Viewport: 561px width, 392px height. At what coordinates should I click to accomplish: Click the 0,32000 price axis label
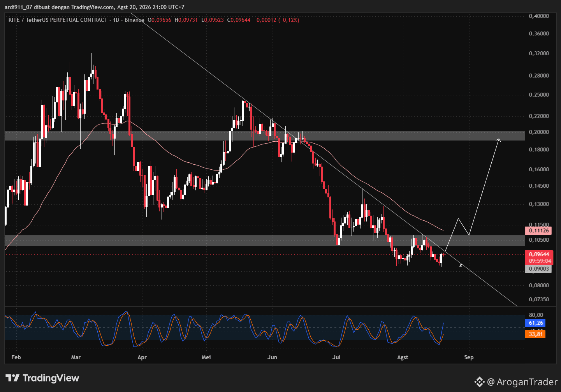tap(539, 53)
